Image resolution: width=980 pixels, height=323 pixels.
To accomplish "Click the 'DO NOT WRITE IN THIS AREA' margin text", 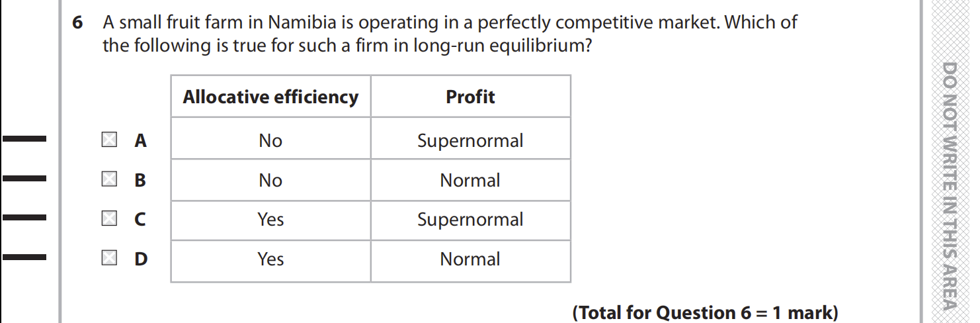I will pyautogui.click(x=950, y=185).
